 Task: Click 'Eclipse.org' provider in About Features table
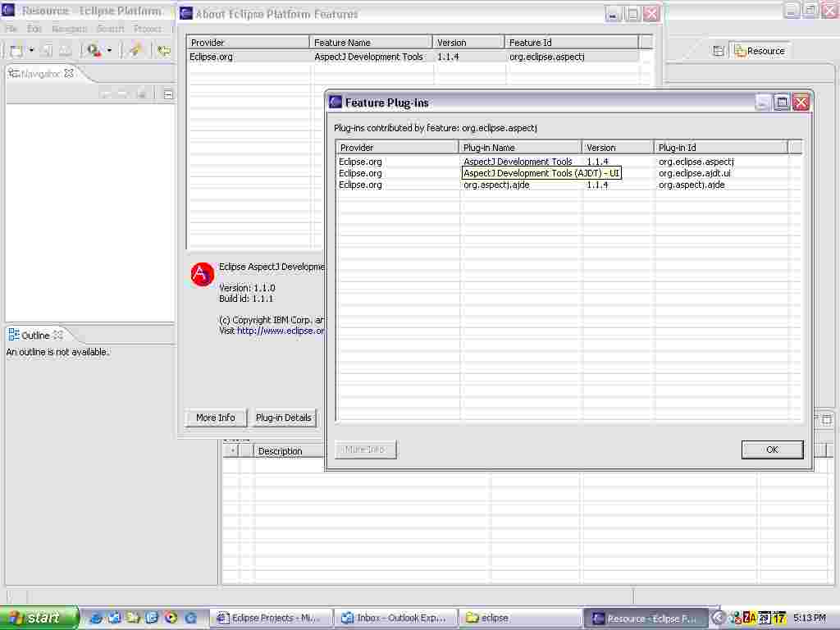click(211, 57)
